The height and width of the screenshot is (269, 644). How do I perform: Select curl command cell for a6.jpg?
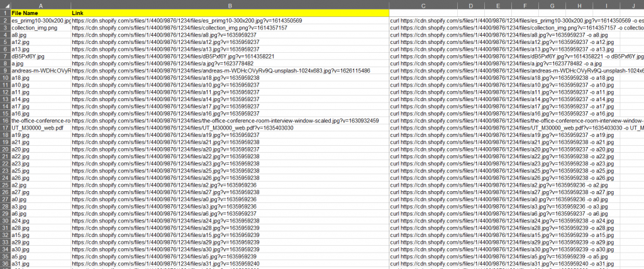pyautogui.click(x=423, y=214)
